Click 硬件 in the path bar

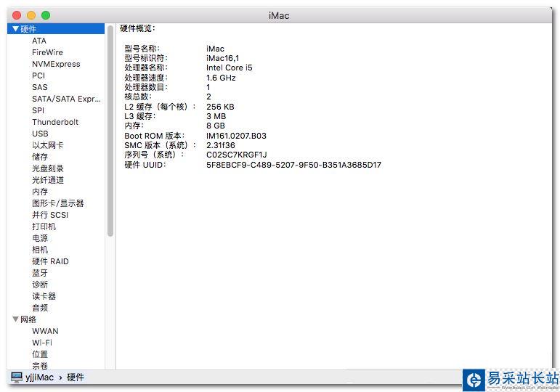(75, 377)
